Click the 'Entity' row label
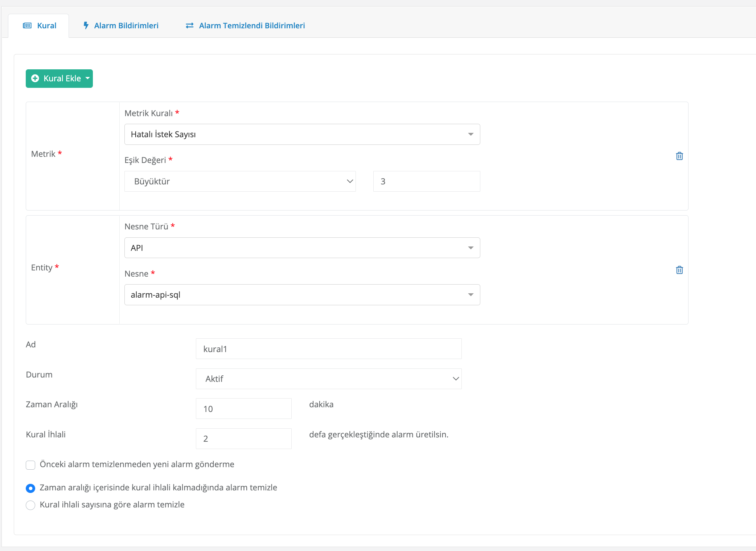 click(x=42, y=268)
